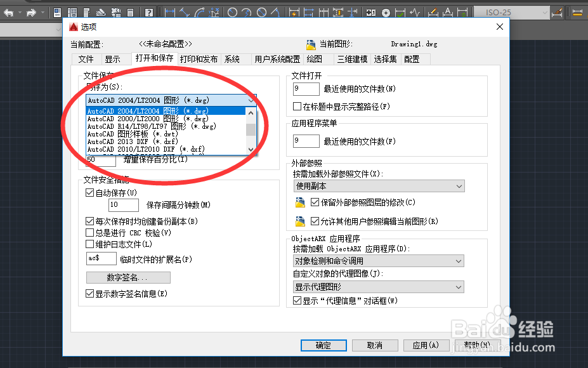Select the Jogged Linear dimension tool
This screenshot has width=588, height=368.
click(415, 13)
